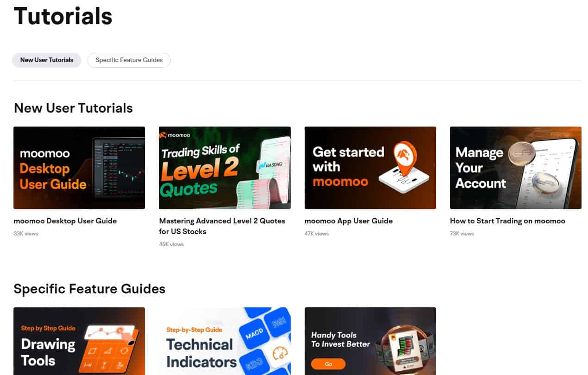Screen dimensions: 588x375
Task: Open the Technical Indicators guide thumbnail
Action: (x=225, y=341)
